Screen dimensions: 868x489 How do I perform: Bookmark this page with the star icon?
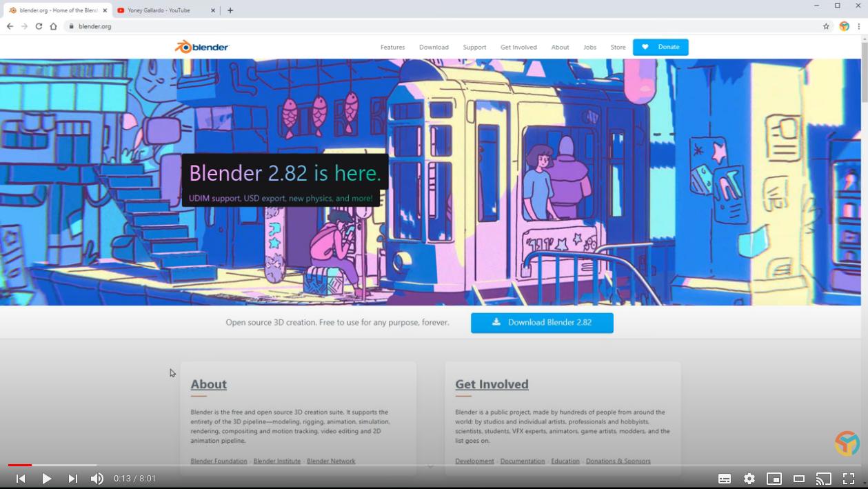[x=826, y=26]
